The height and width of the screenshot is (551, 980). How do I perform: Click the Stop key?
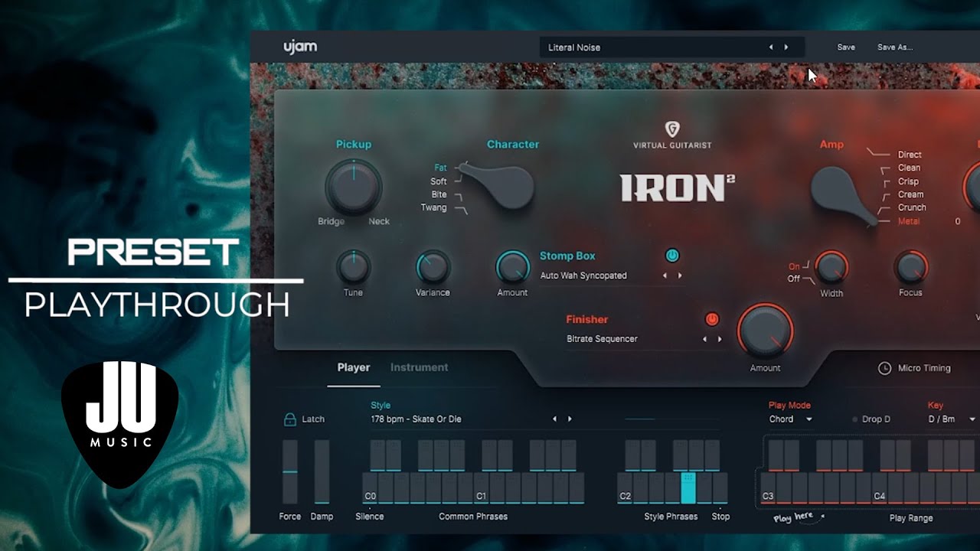coord(720,488)
